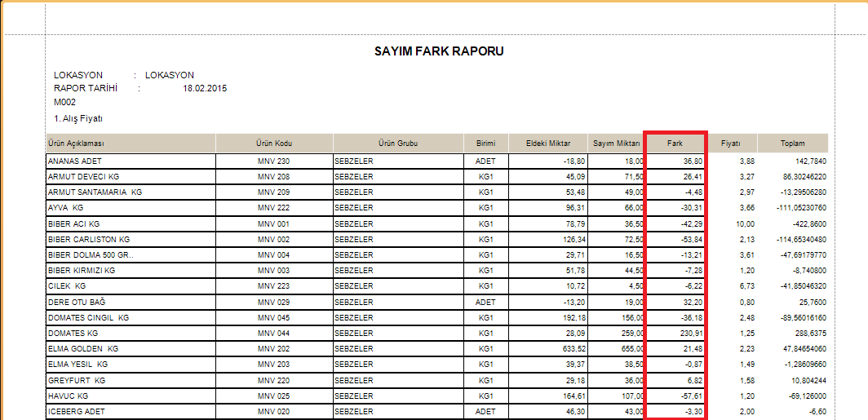Click the Fiyatı column header
This screenshot has width=868, height=420.
coord(731,144)
